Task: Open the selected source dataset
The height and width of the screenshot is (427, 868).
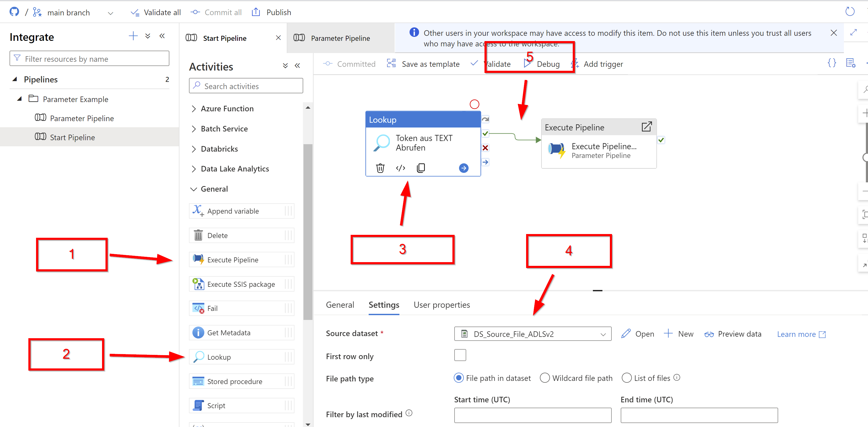Action: pos(637,334)
